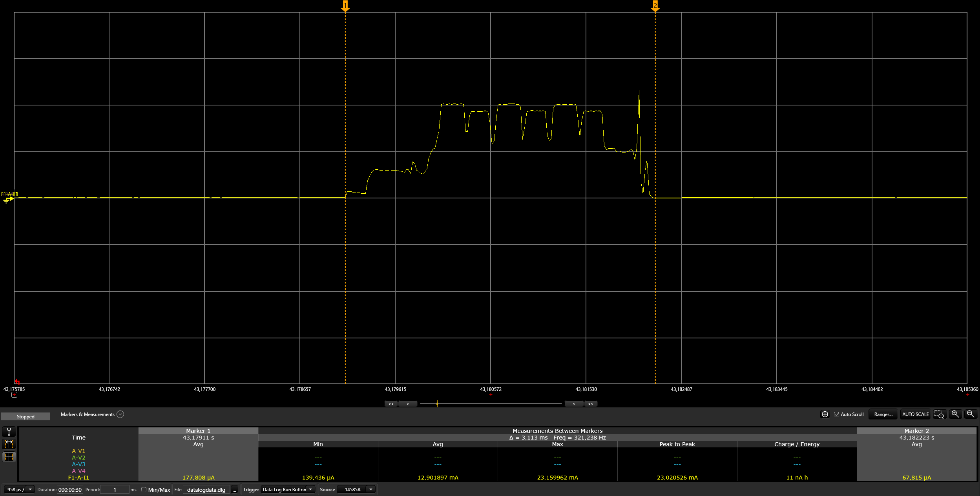Click the crosshair target icon
This screenshot has height=496, width=980.
[x=825, y=414]
